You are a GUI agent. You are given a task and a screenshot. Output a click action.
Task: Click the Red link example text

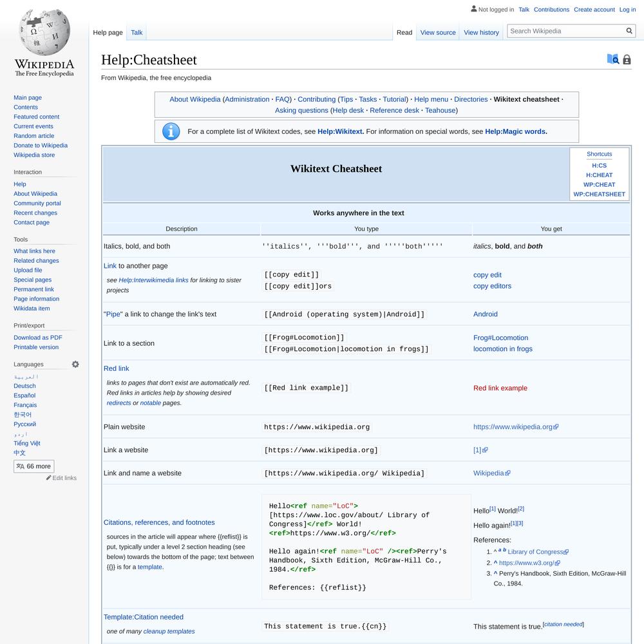500,388
